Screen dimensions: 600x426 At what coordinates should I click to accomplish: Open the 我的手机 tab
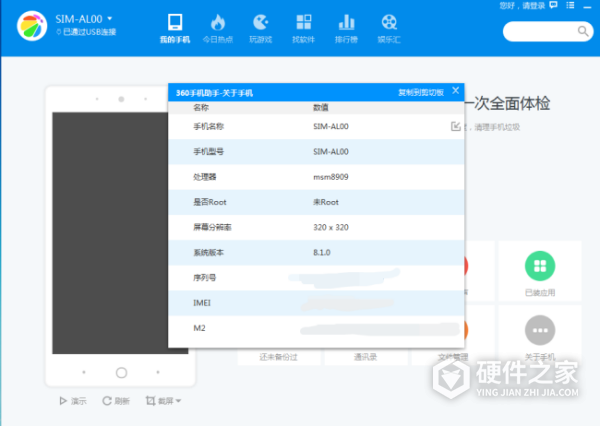(175, 28)
